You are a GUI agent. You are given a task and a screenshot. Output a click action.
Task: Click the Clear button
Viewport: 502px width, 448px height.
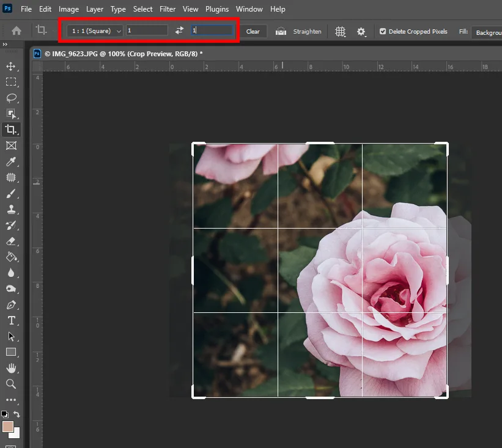coord(253,31)
